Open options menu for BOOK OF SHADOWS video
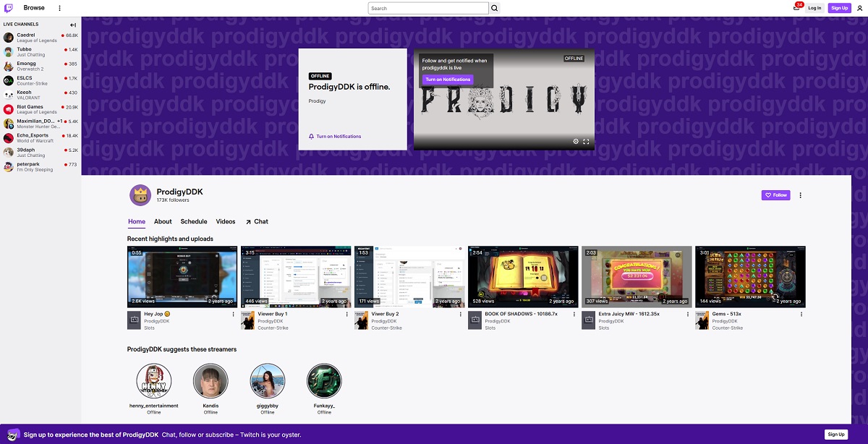 tap(574, 315)
